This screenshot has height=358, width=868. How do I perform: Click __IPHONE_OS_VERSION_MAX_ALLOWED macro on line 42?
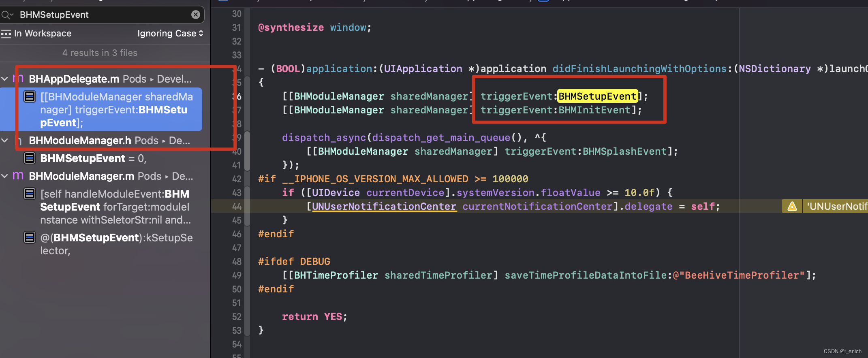click(x=375, y=179)
